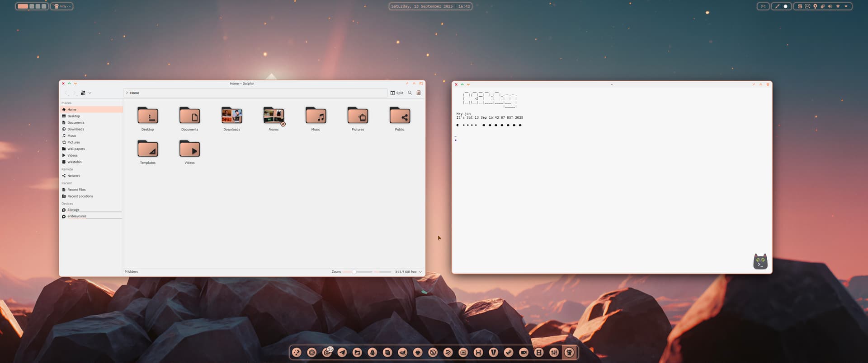
Task: Toggle Split view in Dolphin
Action: click(396, 93)
